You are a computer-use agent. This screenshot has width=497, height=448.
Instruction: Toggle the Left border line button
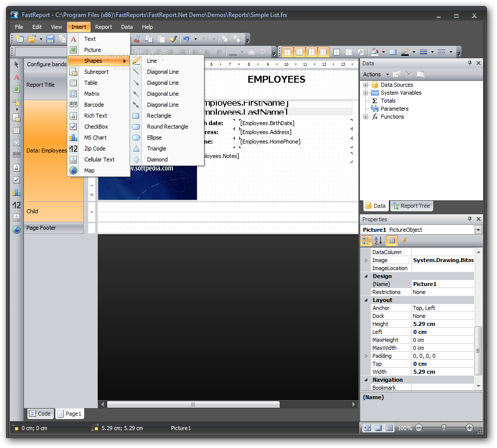(312, 52)
